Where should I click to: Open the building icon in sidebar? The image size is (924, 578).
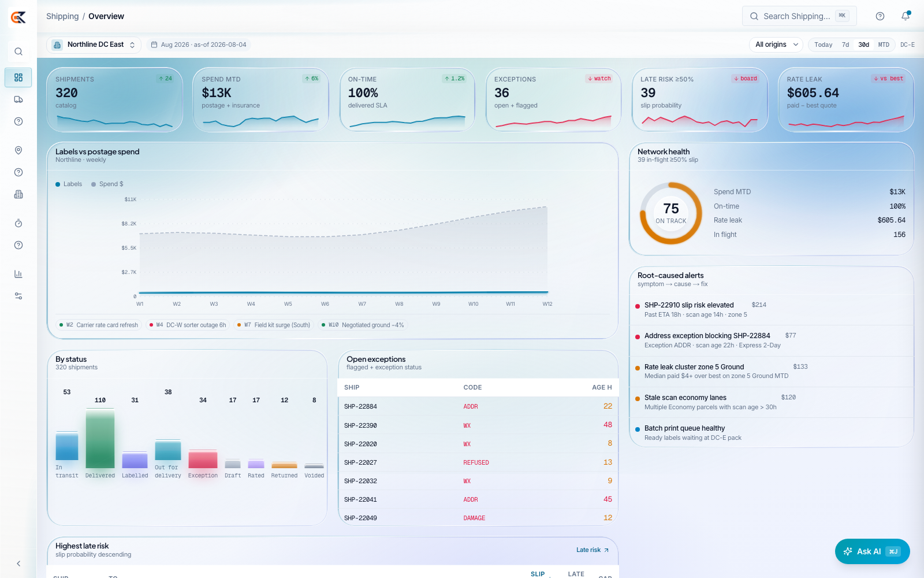coord(18,194)
